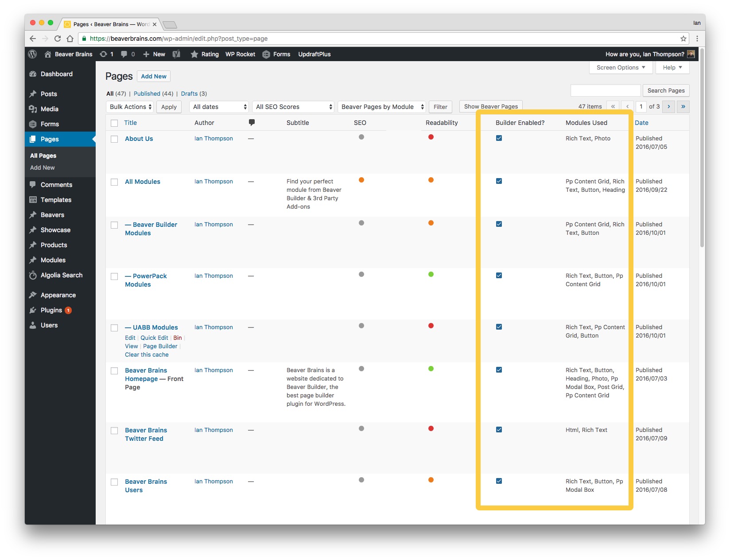Open the comments bubble in admin bar
730x560 pixels.
124,54
